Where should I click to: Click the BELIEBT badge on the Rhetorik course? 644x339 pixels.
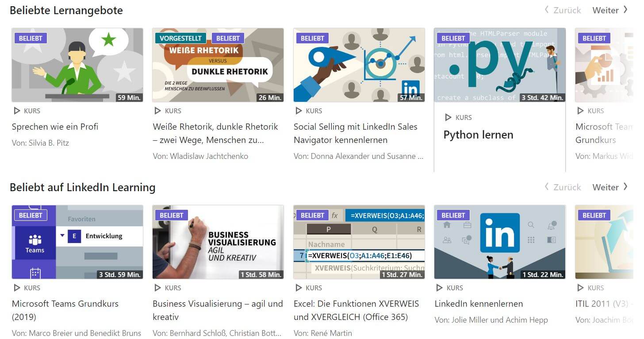tap(228, 38)
